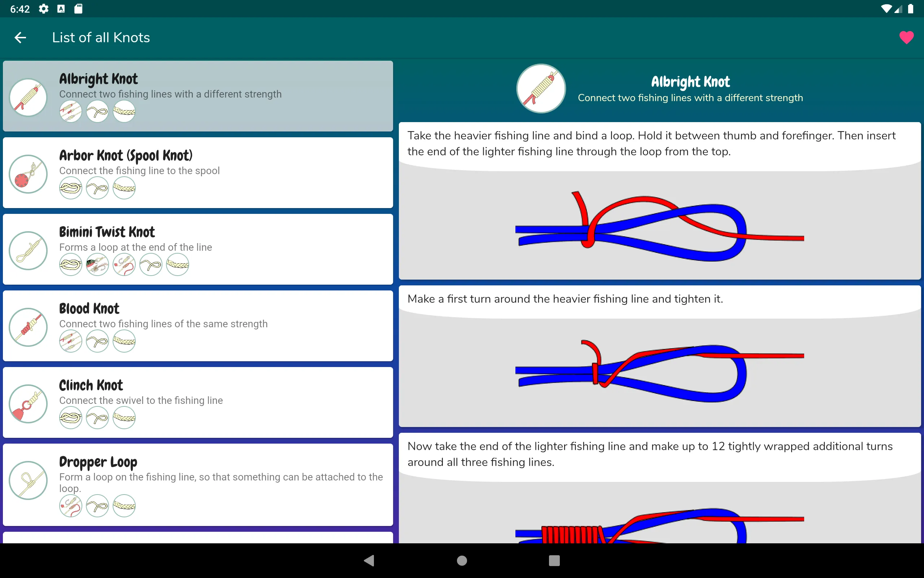
Task: Tap the Albright Knot detail header image
Action: click(541, 88)
